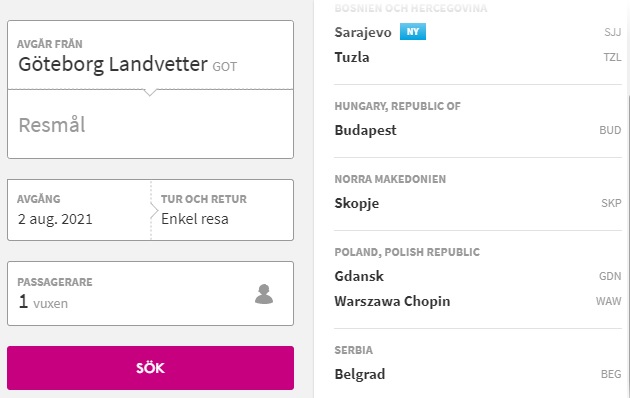
Task: Choose Belgrad under Serbia
Action: pyautogui.click(x=478, y=374)
